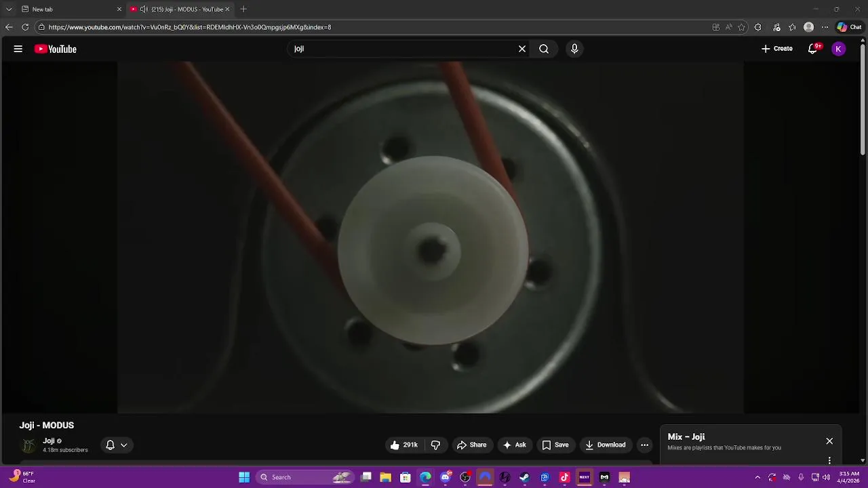868x488 pixels.
Task: Open Microsoft Store from taskbar
Action: point(406,477)
